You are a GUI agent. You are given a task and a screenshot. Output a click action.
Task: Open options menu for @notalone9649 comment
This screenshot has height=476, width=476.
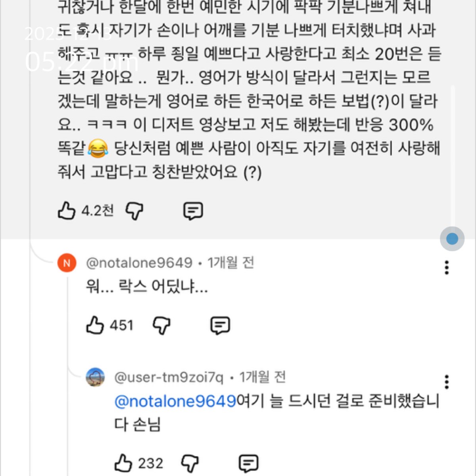pyautogui.click(x=447, y=268)
